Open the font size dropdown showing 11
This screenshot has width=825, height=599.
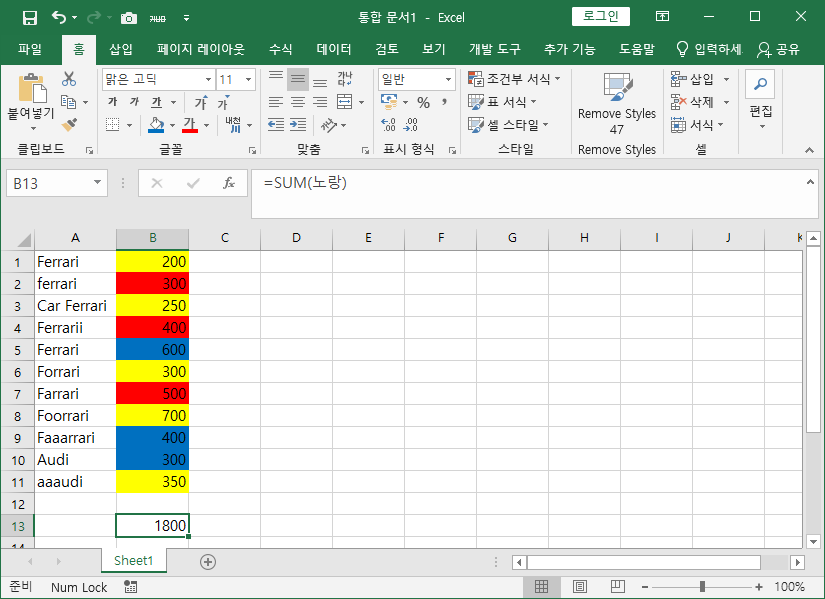click(249, 79)
